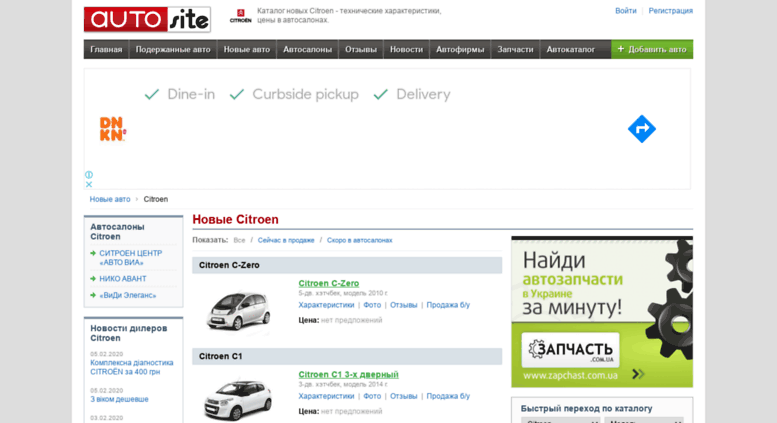Click green arrow next to ВиДи Элеганс
The width and height of the screenshot is (777, 423).
tap(93, 295)
